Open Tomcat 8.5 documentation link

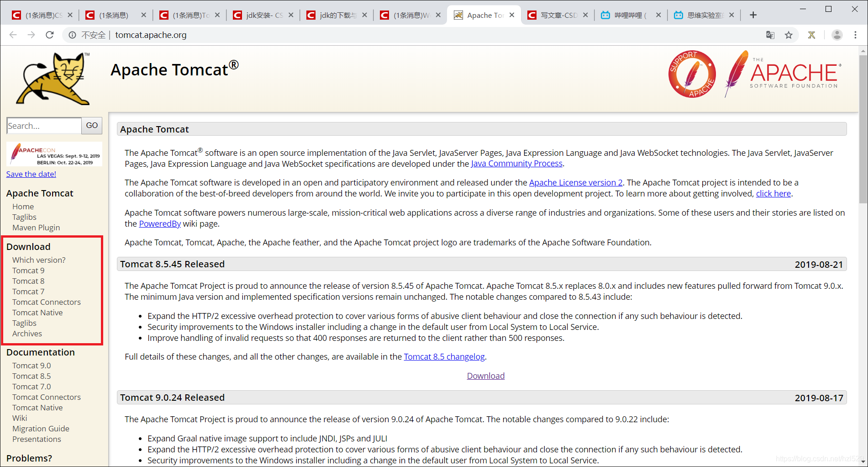(x=32, y=376)
